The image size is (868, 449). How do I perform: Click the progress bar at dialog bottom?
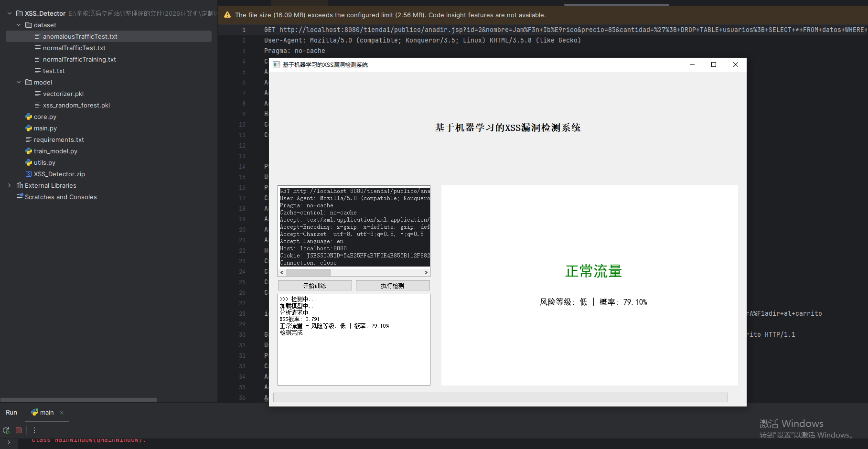coord(500,397)
